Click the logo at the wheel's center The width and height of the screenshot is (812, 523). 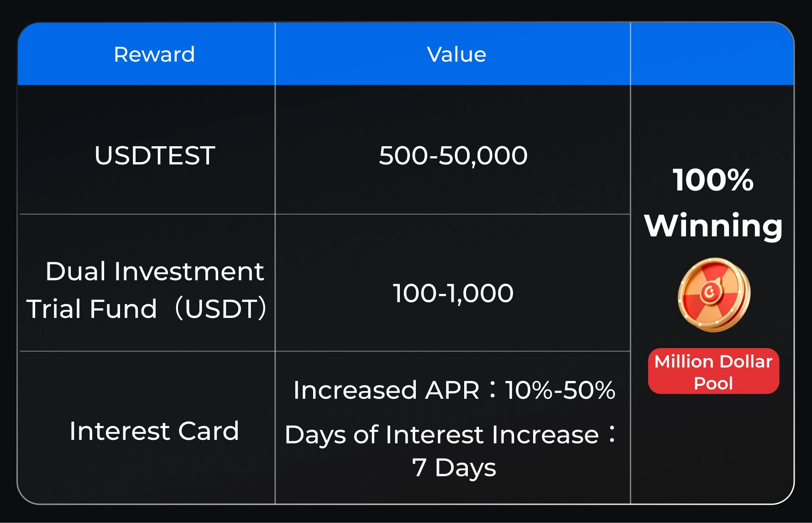click(710, 291)
